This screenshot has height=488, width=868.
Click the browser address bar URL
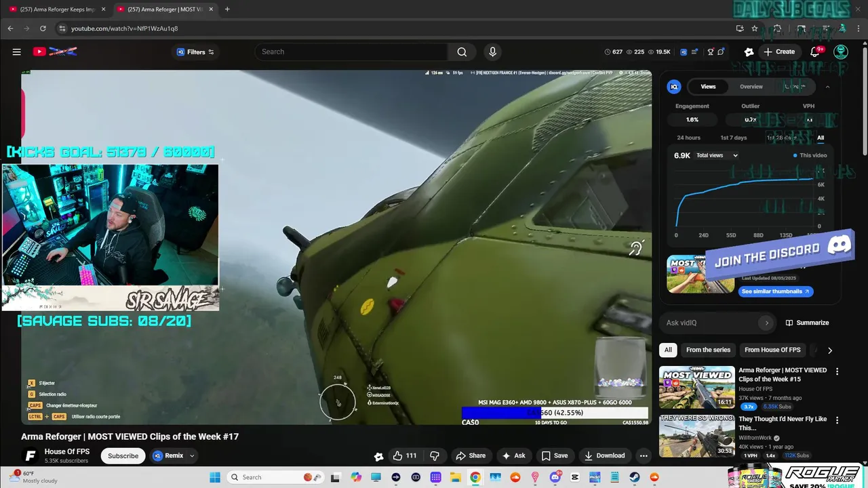pyautogui.click(x=125, y=28)
